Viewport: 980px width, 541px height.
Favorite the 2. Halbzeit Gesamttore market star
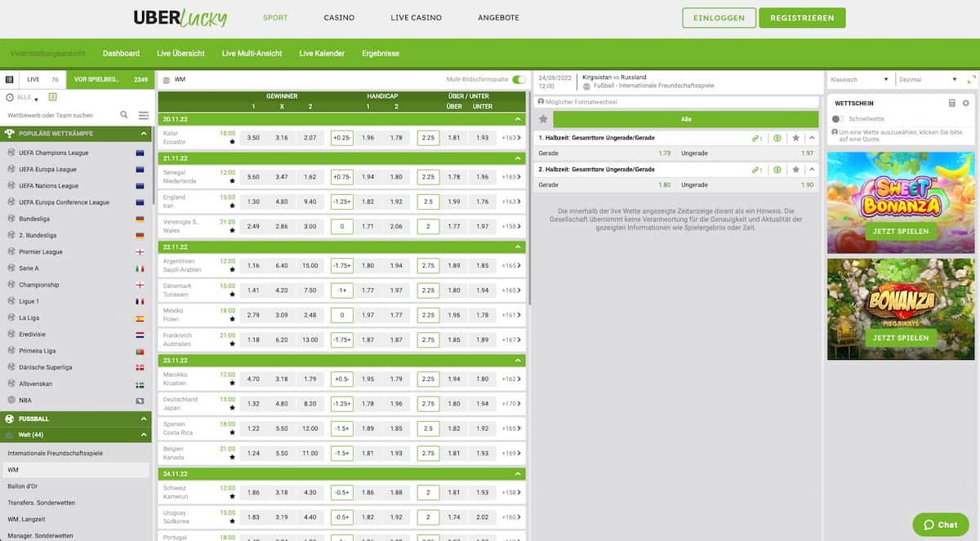pos(796,170)
